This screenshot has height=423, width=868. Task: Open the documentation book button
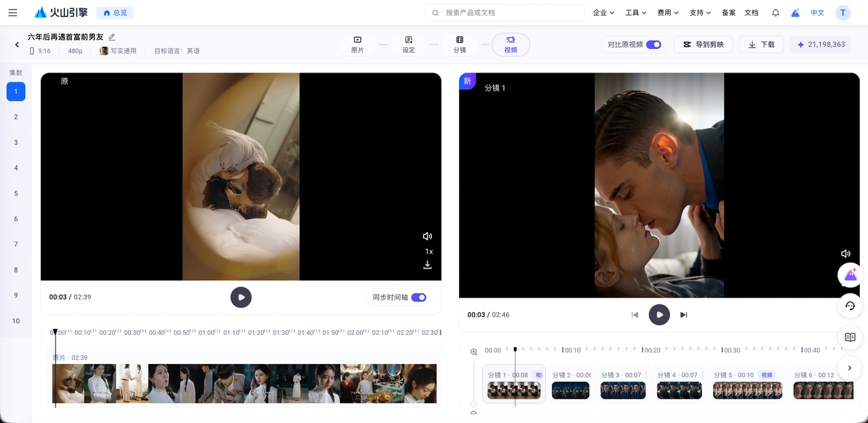coord(850,337)
